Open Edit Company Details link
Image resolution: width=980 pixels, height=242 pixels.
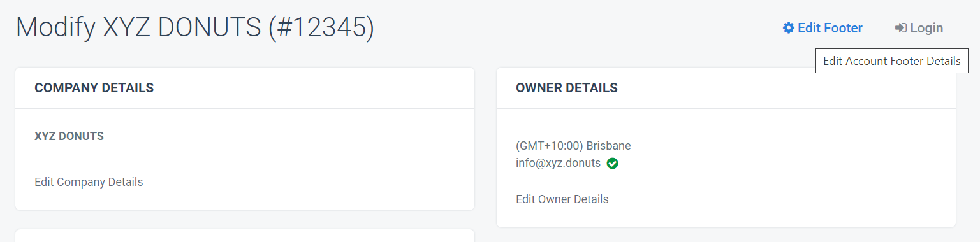89,182
